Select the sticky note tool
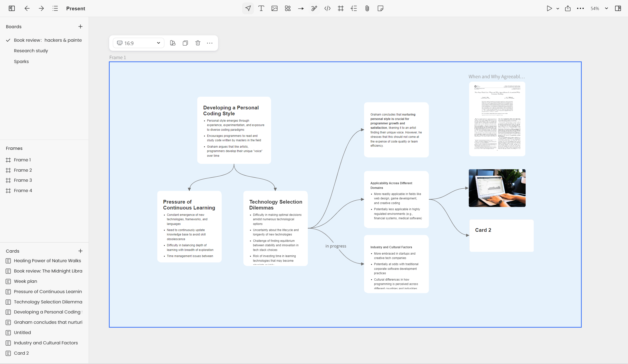The image size is (628, 364). 380,9
